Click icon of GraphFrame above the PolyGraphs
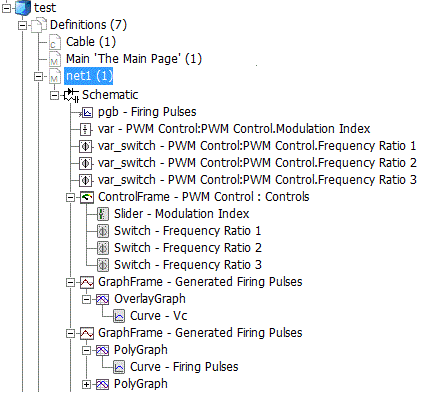Viewport: 422px width, 396px height. click(x=87, y=334)
